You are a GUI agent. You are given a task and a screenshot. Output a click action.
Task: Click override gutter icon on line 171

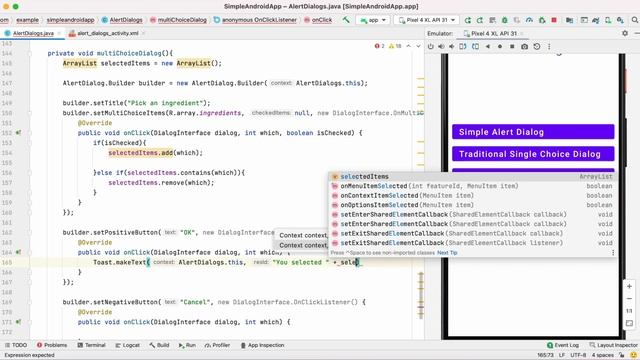[18, 322]
